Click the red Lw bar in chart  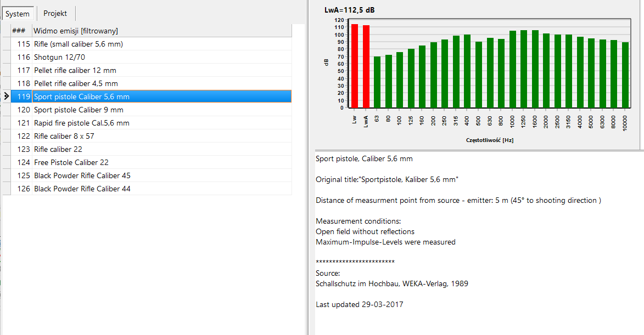pyautogui.click(x=355, y=66)
